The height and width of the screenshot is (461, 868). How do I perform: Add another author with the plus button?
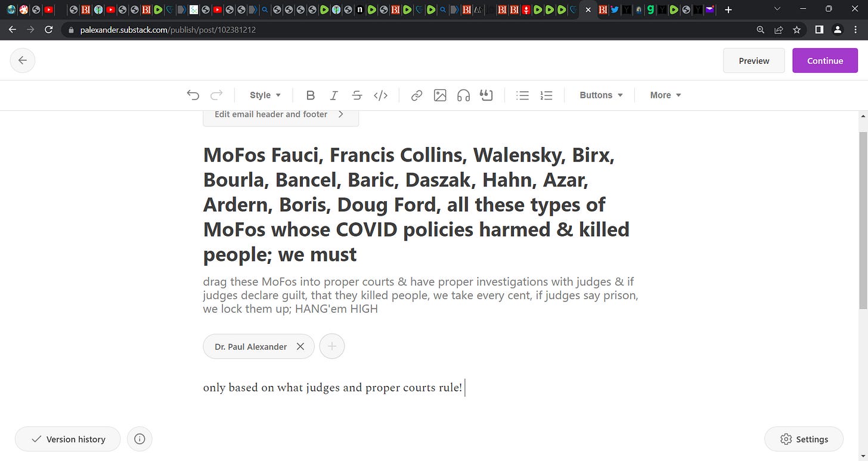[x=332, y=346]
